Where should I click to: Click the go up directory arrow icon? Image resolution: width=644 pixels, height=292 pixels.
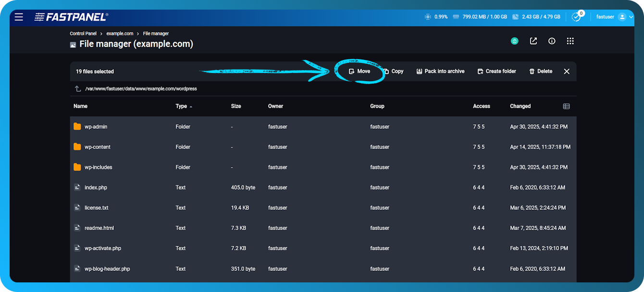pos(77,88)
